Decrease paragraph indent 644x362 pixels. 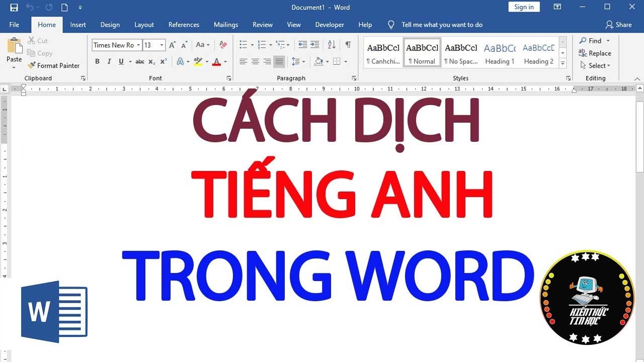(x=302, y=45)
